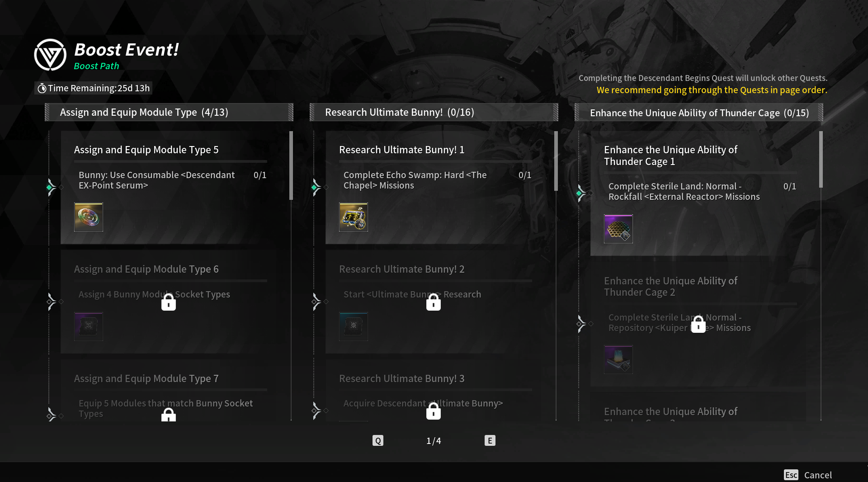Select the Thunder Cage 2 reward icon

[618, 359]
